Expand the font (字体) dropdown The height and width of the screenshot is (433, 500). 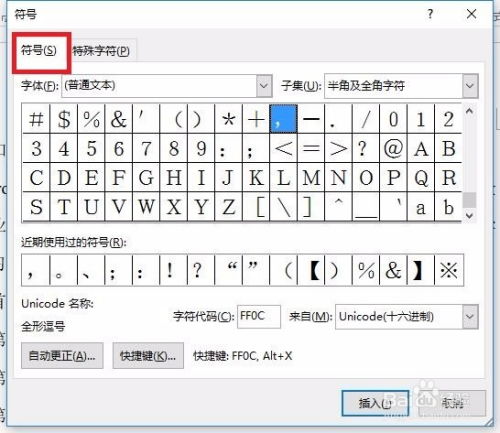tap(264, 86)
